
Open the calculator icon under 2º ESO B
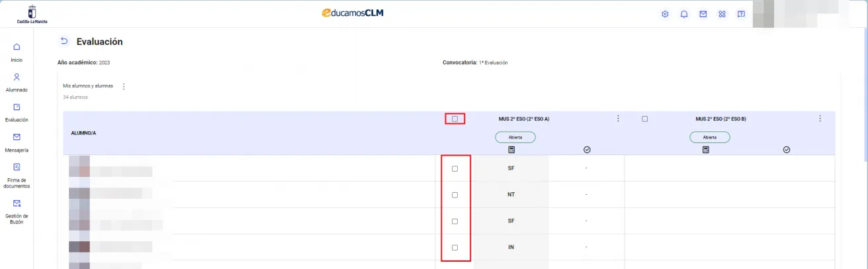pyautogui.click(x=706, y=150)
